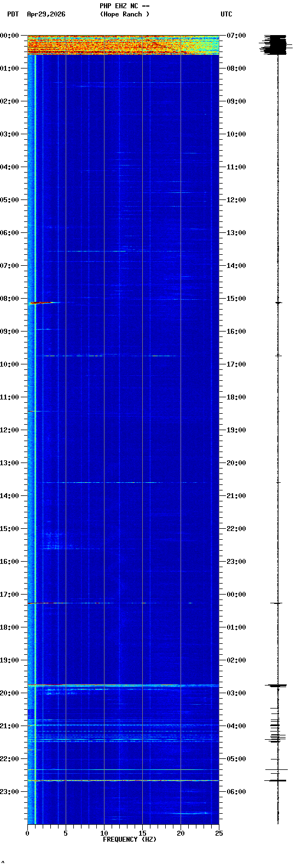Click the station title 'PHP EHZ NC --'
This screenshot has height=868, width=302.
[x=124, y=6]
